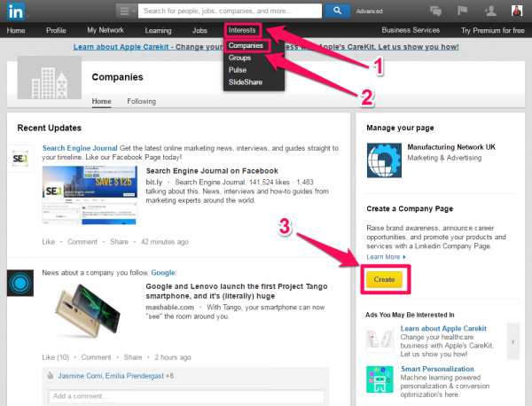Open Learn about Apple Carekit sidebar ad
Viewport: 532px width, 406px height.
click(443, 328)
